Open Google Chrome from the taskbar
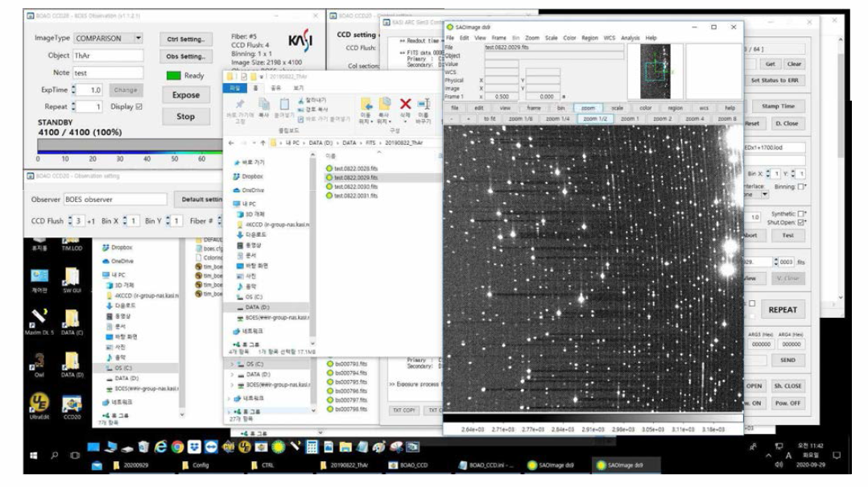 (x=177, y=447)
